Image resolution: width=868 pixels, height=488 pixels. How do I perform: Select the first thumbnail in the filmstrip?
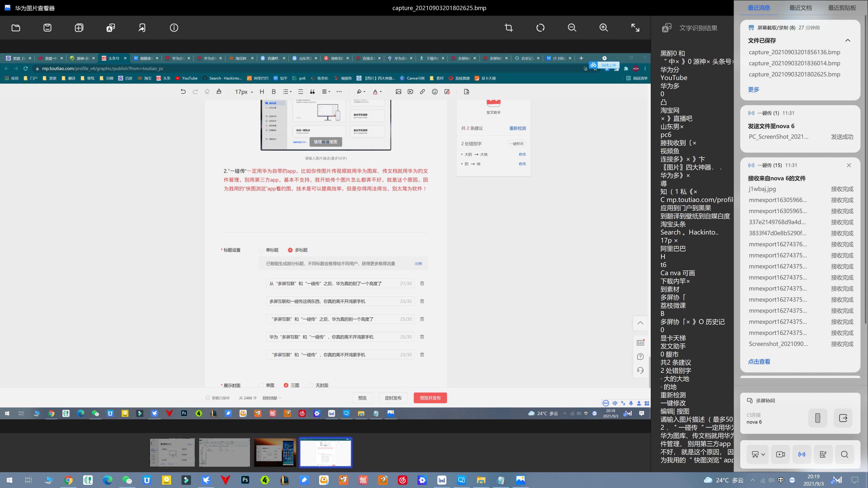click(172, 452)
